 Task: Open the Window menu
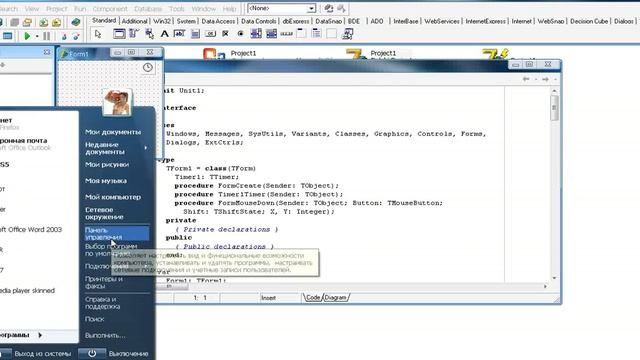[x=204, y=9]
